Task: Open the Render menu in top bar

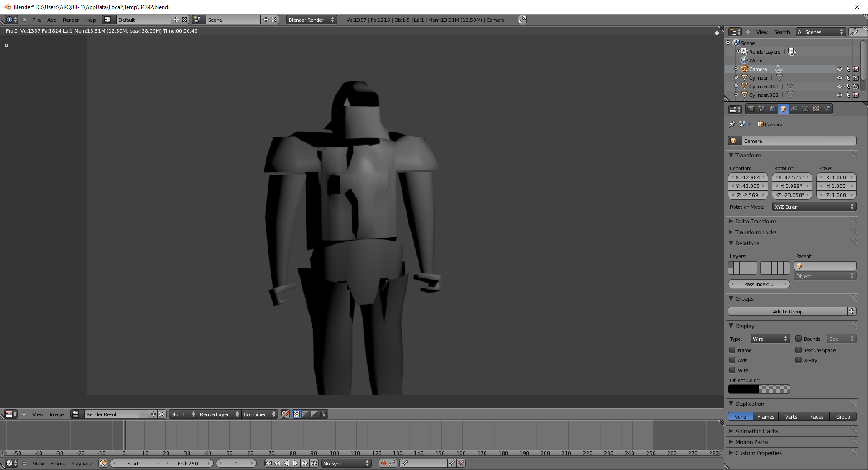Action: point(71,20)
